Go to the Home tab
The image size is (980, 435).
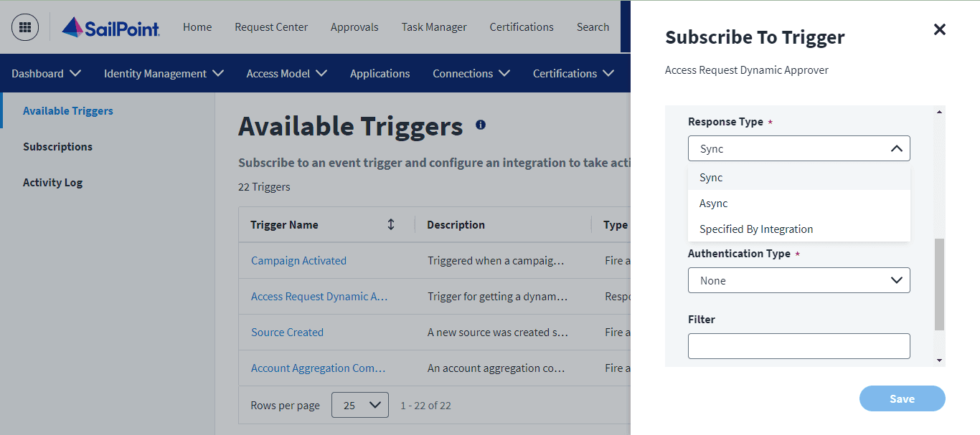coord(197,27)
